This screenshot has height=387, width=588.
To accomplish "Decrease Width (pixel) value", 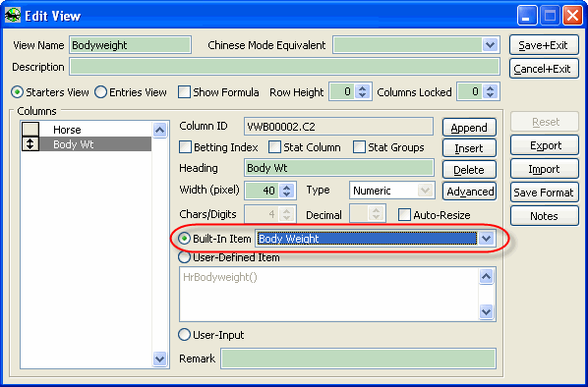I will (x=287, y=194).
